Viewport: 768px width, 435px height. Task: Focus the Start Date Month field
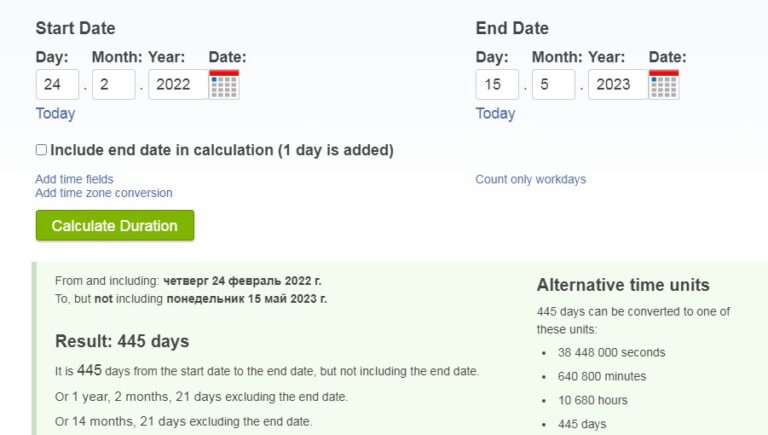coord(114,84)
